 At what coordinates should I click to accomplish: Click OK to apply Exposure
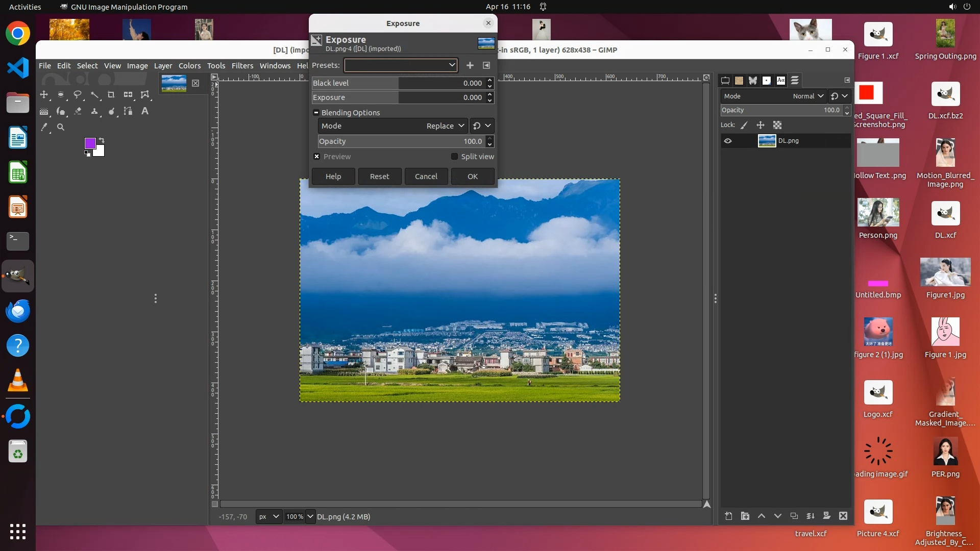472,177
